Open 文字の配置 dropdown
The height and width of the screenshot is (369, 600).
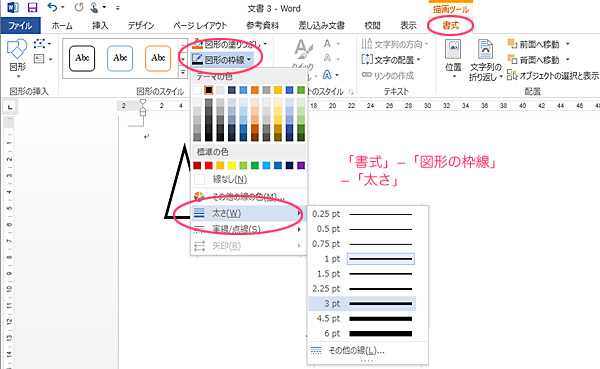click(391, 60)
